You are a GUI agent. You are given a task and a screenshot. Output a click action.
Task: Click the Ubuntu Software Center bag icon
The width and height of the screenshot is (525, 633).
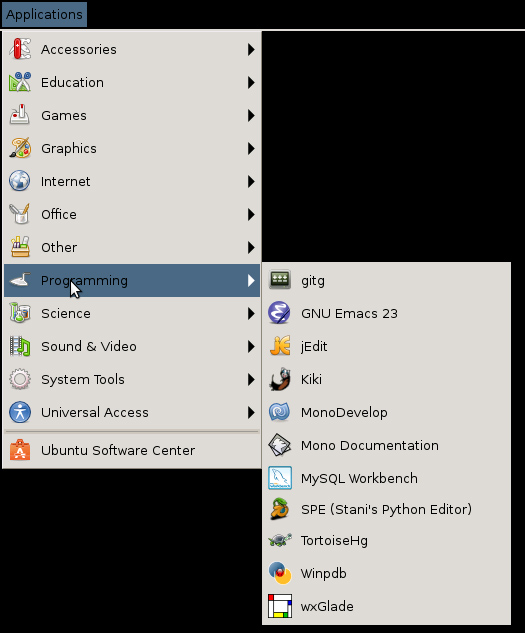(20, 450)
